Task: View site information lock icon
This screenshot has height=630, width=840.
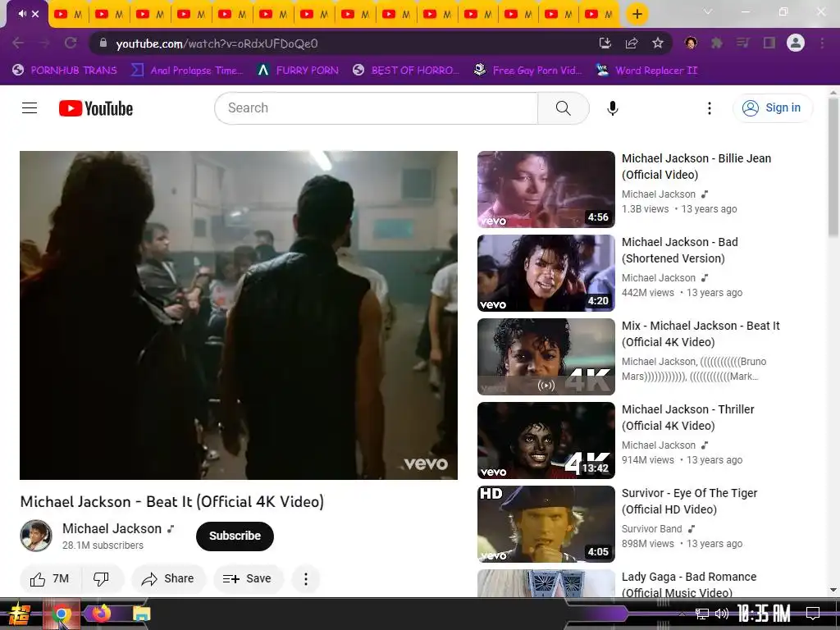Action: coord(103,43)
